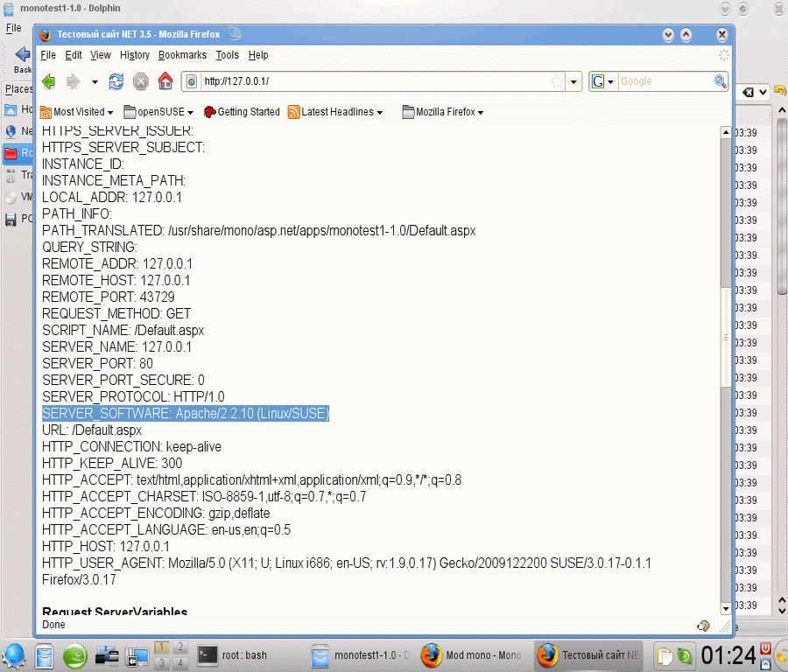This screenshot has height=672, width=788.
Task: Click the PATH_TRANSLATED line text
Action: pyautogui.click(x=259, y=230)
